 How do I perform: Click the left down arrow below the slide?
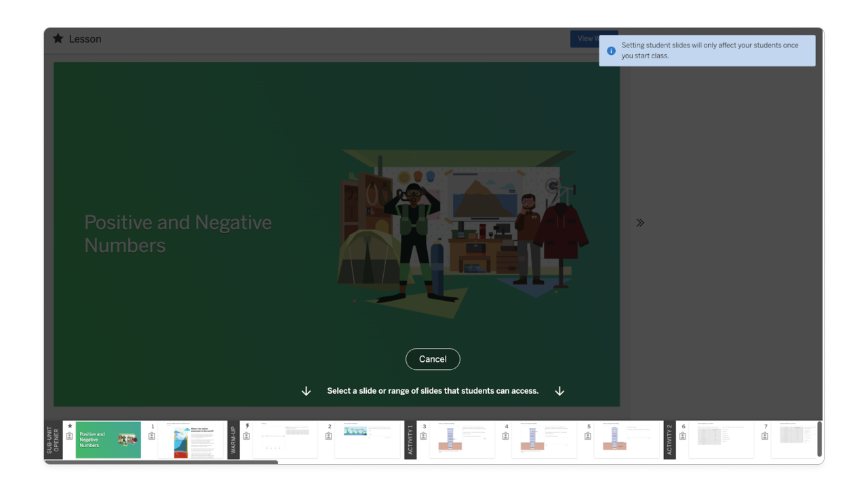coord(306,390)
